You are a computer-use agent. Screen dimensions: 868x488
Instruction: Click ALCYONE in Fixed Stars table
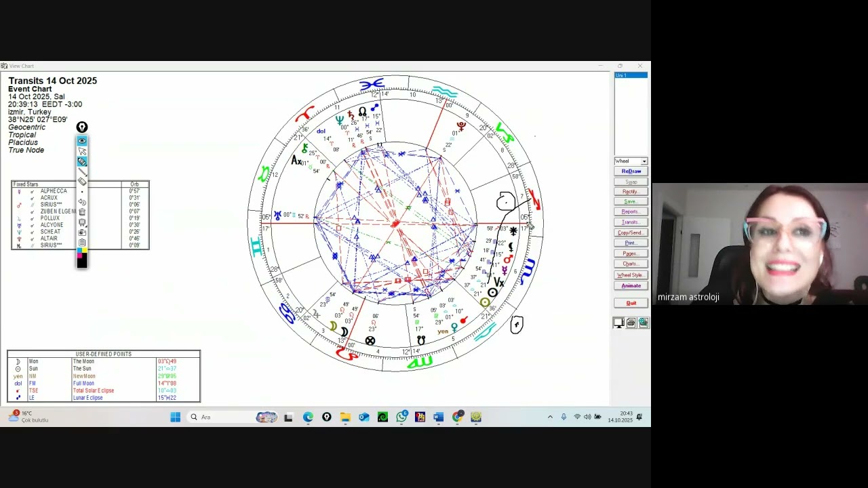click(x=52, y=225)
